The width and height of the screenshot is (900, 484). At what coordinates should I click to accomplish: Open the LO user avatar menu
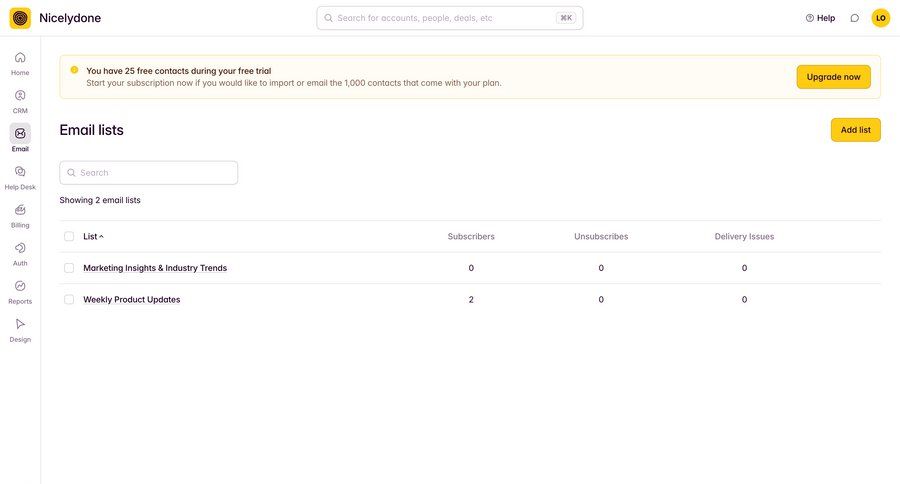tap(880, 18)
